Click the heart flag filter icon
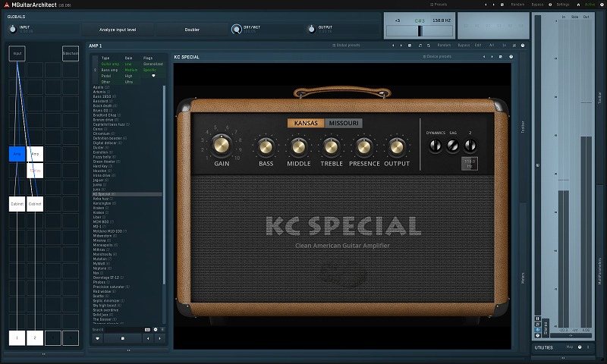This screenshot has width=607, height=364. pyautogui.click(x=153, y=76)
